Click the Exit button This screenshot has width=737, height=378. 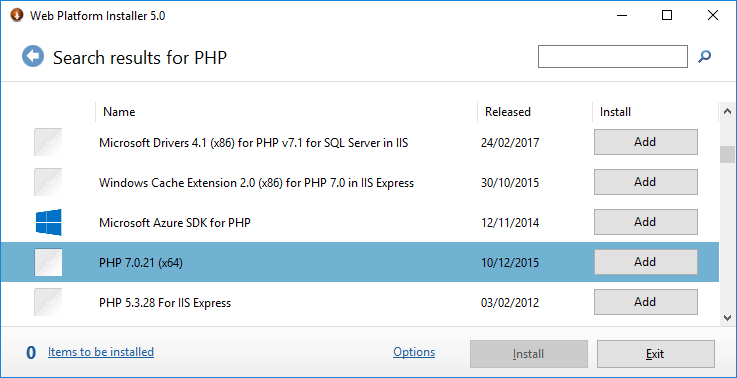pyautogui.click(x=656, y=354)
